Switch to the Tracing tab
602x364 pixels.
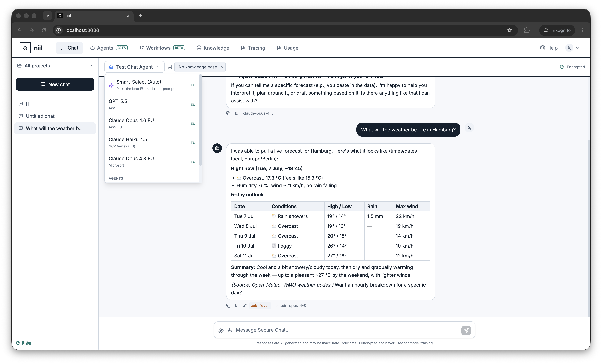253,48
